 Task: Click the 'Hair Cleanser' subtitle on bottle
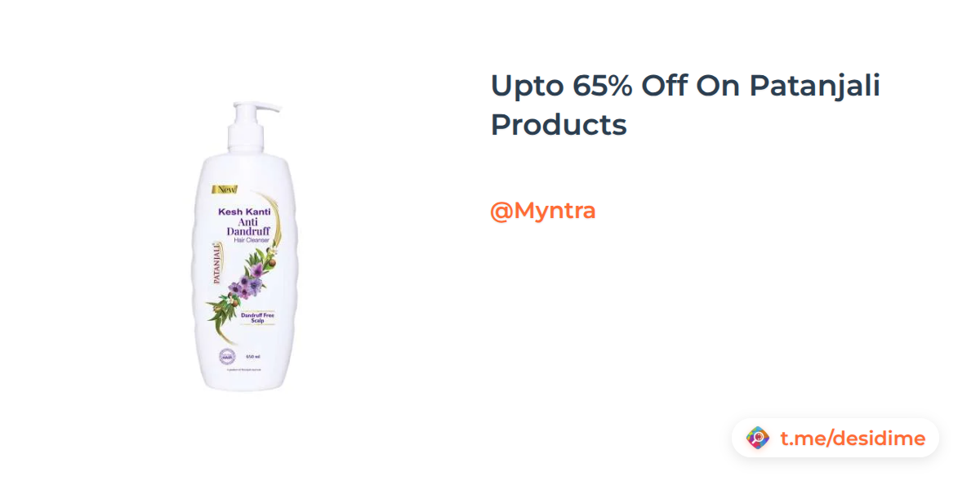[x=253, y=240]
